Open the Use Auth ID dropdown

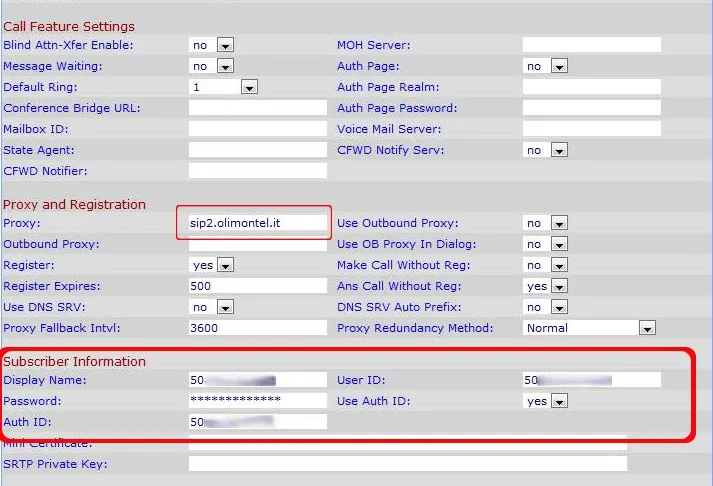coord(545,401)
